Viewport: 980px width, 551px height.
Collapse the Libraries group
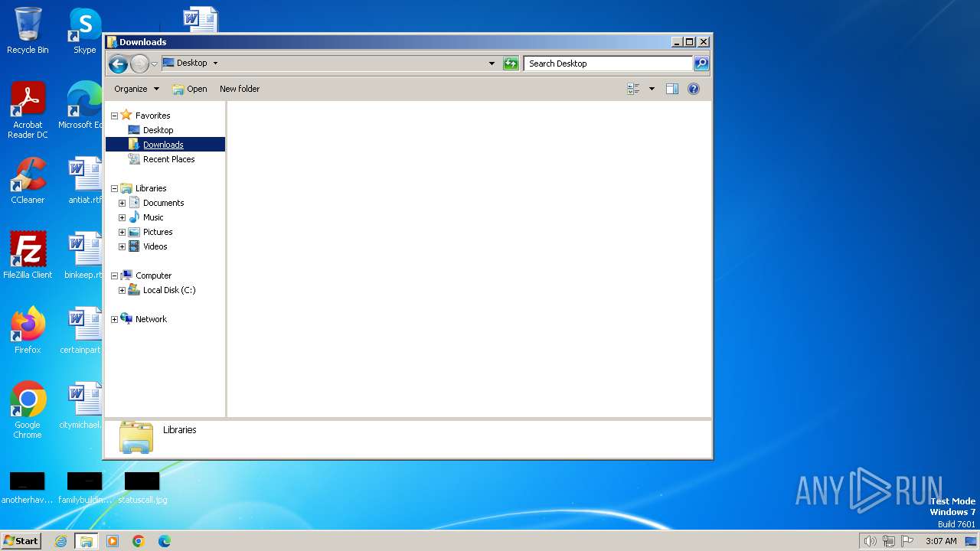[x=114, y=188]
